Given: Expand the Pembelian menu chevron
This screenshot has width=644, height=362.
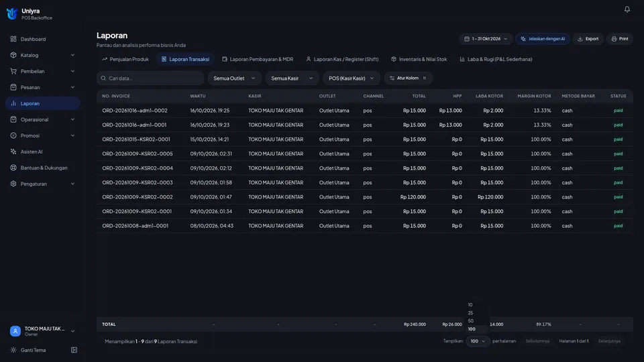Looking at the screenshot, I should (72, 71).
